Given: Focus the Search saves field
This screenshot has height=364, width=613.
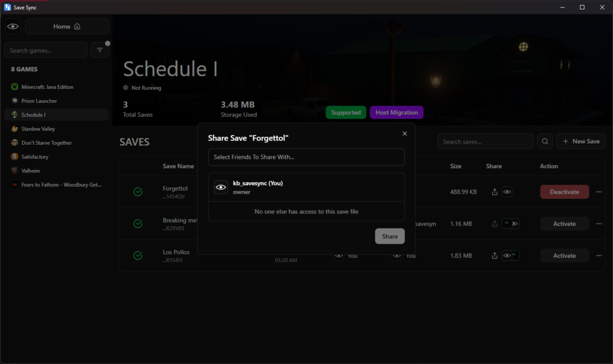Looking at the screenshot, I should point(485,141).
